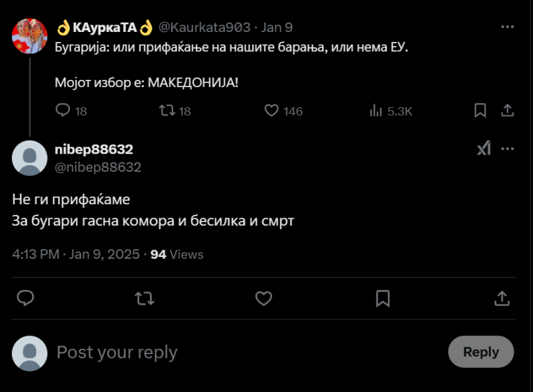Open Kaurkata903's profile picture

click(29, 36)
